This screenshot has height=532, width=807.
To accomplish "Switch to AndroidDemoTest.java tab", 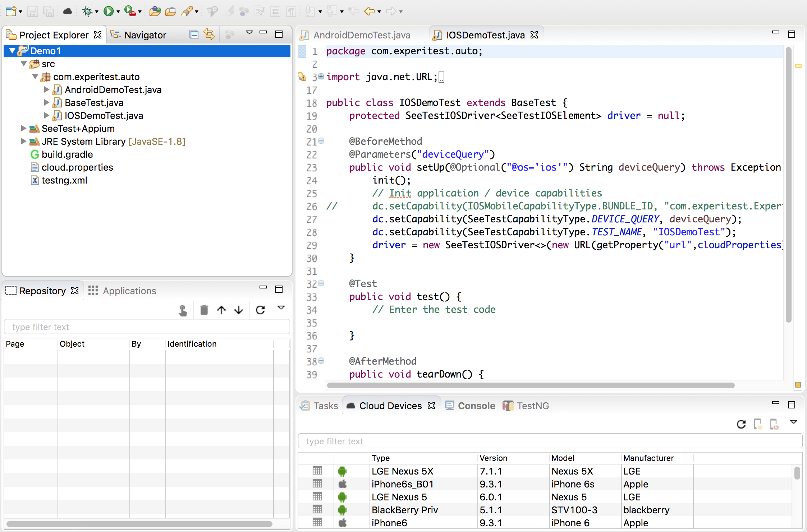I will [x=357, y=34].
